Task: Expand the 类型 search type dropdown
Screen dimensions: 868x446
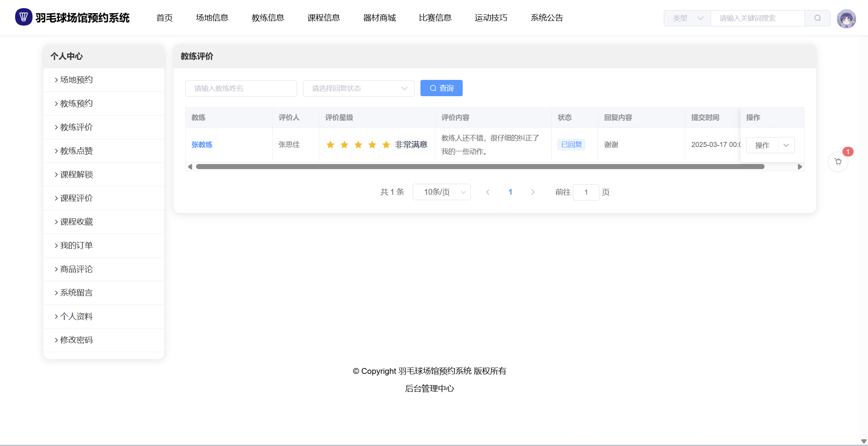Action: click(x=687, y=18)
